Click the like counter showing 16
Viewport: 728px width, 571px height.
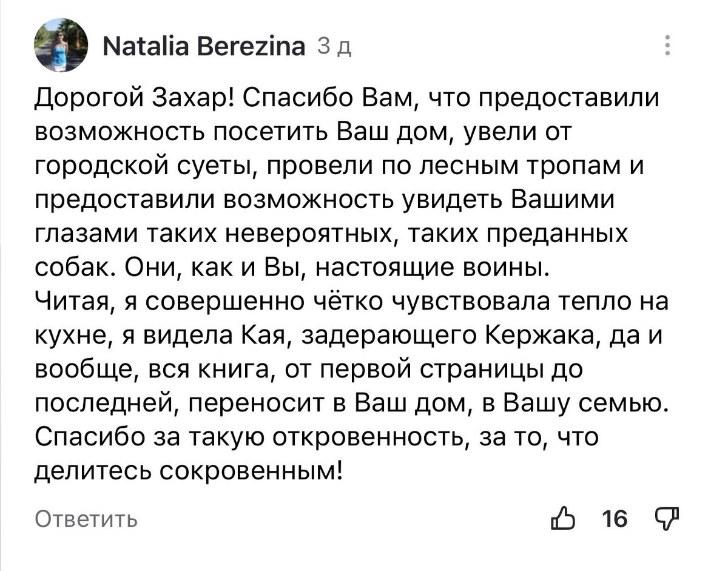[616, 517]
